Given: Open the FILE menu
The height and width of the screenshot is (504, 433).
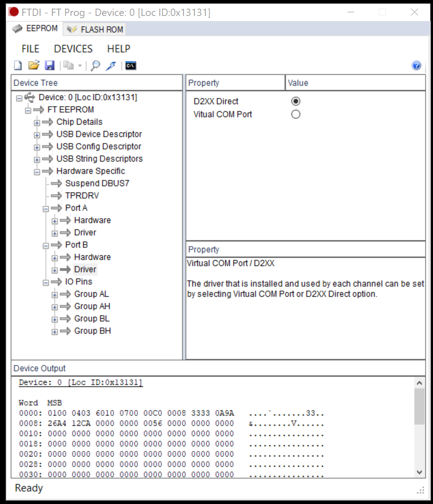Looking at the screenshot, I should pyautogui.click(x=30, y=49).
